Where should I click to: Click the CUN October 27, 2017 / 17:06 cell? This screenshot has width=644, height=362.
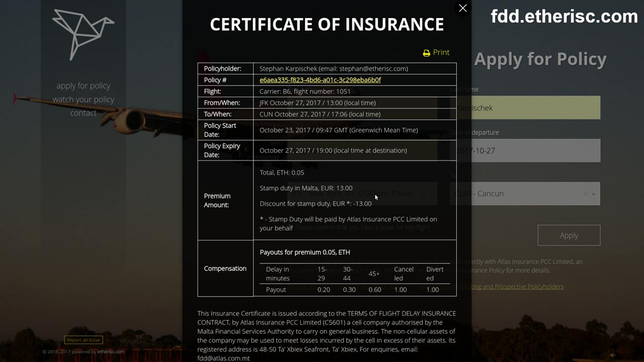click(355, 114)
